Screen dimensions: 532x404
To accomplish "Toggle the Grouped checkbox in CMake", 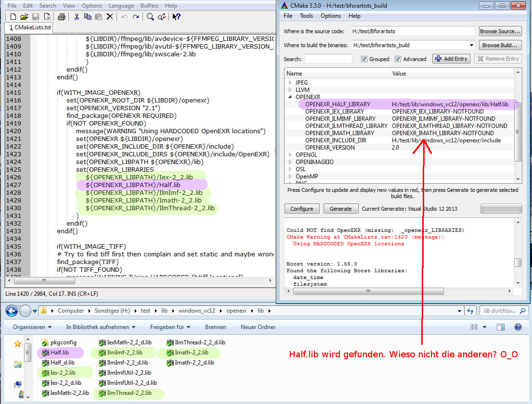I will click(364, 59).
